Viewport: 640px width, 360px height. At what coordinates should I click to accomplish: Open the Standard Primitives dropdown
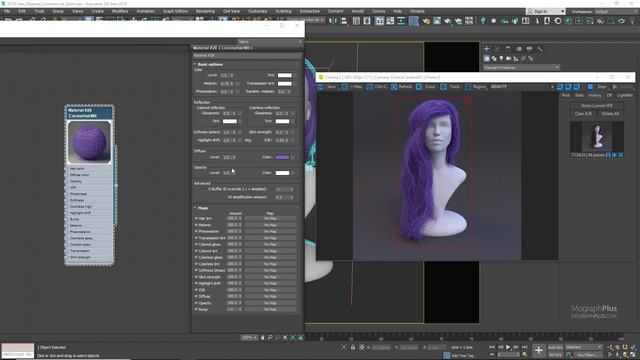click(x=521, y=67)
